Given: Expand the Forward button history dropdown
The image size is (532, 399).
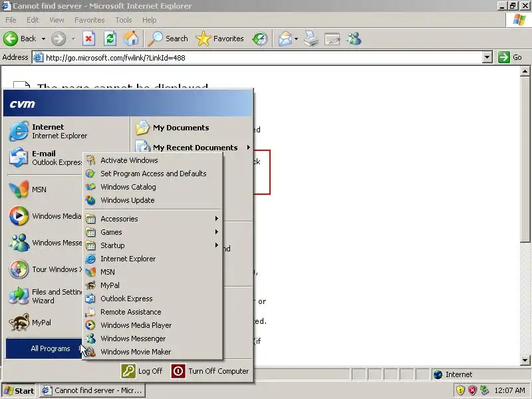Looking at the screenshot, I should [x=73, y=39].
